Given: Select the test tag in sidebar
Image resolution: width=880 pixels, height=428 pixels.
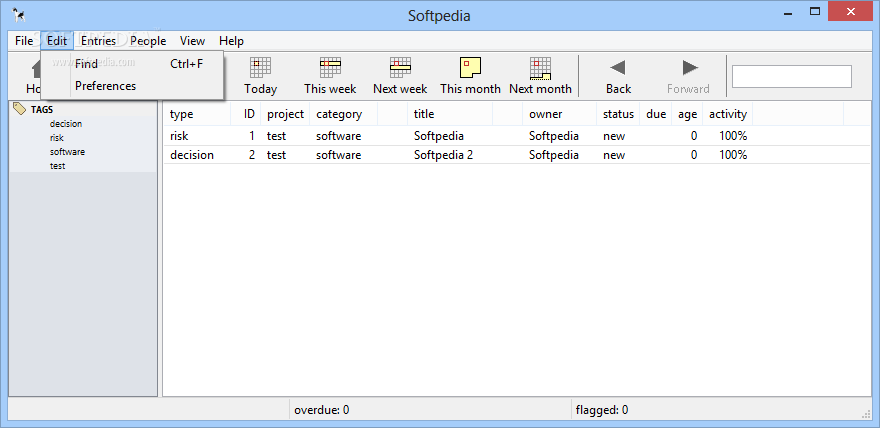Looking at the screenshot, I should click(57, 166).
